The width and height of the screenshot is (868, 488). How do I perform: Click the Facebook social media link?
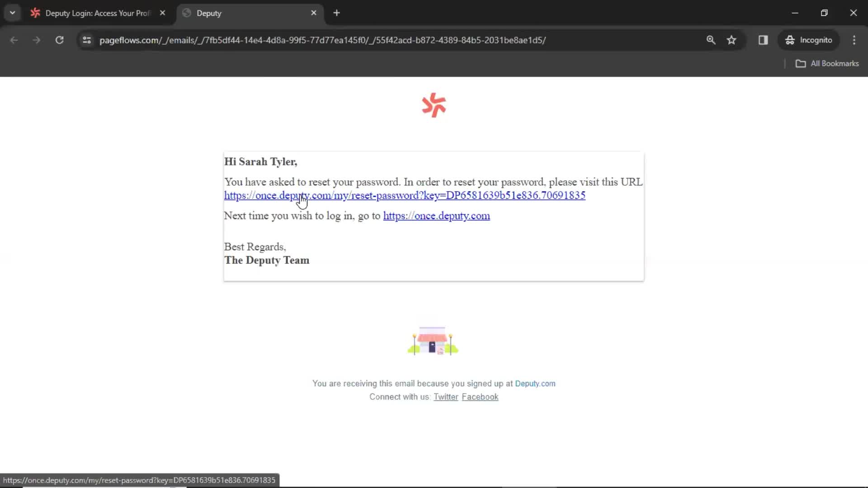[x=481, y=397]
